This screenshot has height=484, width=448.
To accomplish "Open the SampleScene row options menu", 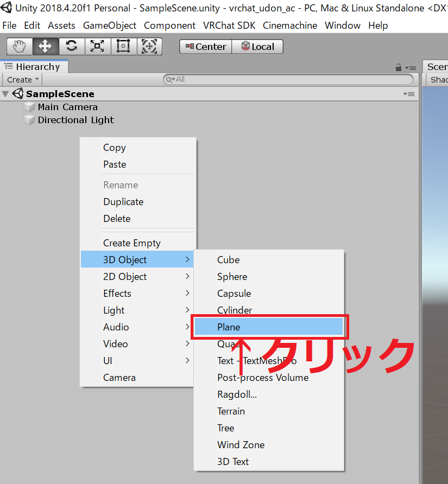I will (409, 94).
